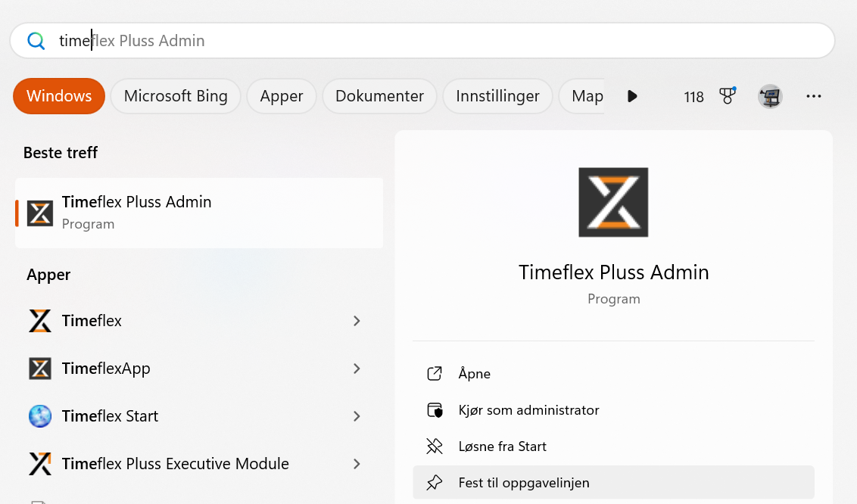The image size is (857, 504).
Task: Open the rewards trophy icon
Action: click(728, 96)
